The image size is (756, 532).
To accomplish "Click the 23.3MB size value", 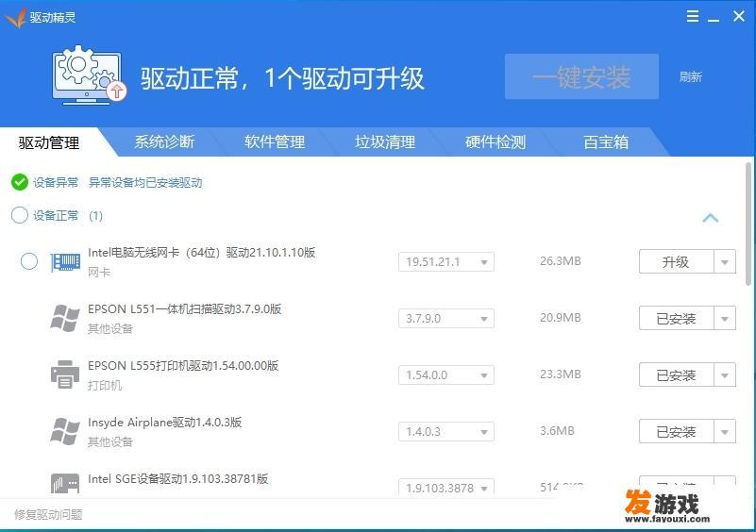I will click(561, 374).
